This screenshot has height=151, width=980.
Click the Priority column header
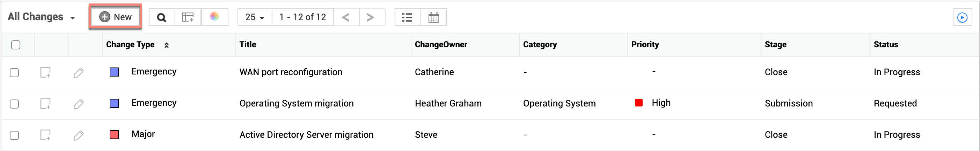point(645,45)
